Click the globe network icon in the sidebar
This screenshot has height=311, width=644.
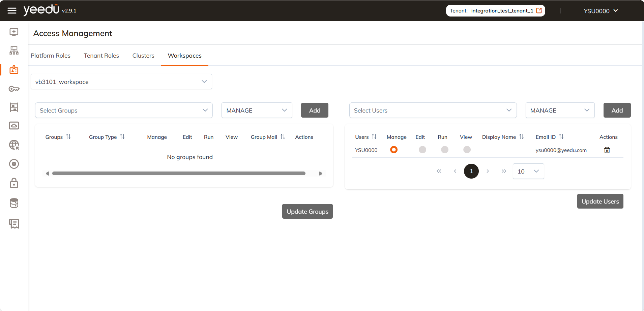click(x=14, y=145)
